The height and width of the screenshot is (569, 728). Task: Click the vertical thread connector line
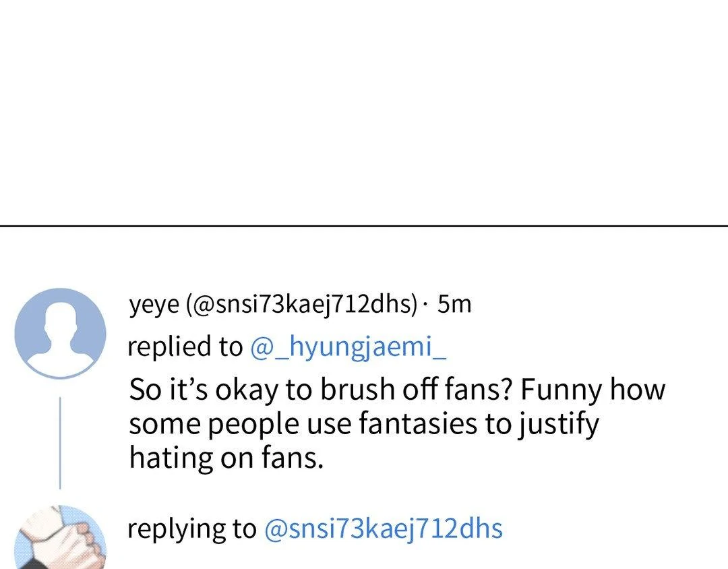click(60, 442)
